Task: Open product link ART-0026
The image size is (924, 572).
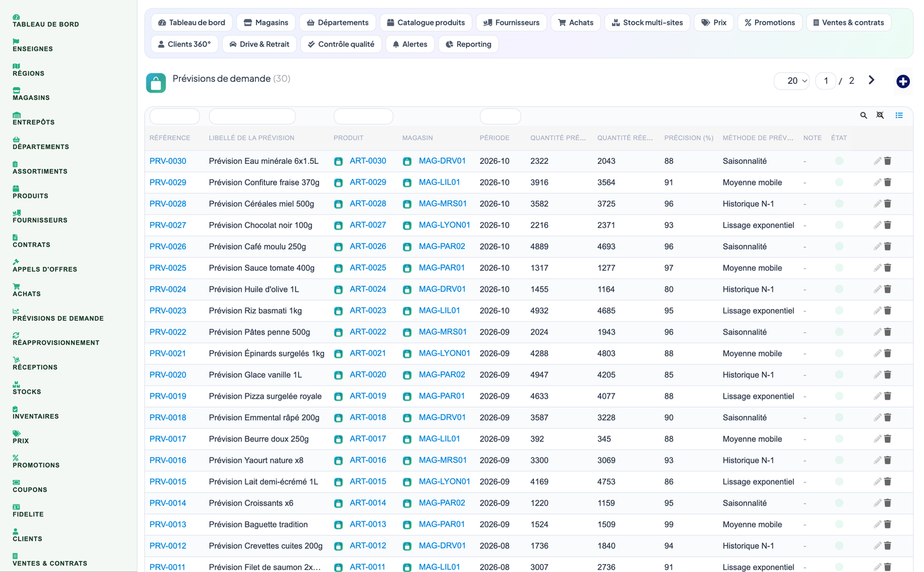Action: pos(368,246)
